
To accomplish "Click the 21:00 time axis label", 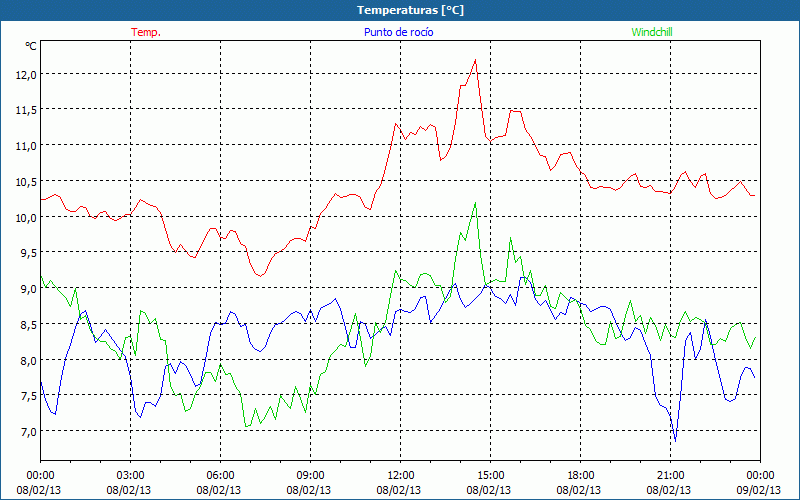I will [x=670, y=476].
